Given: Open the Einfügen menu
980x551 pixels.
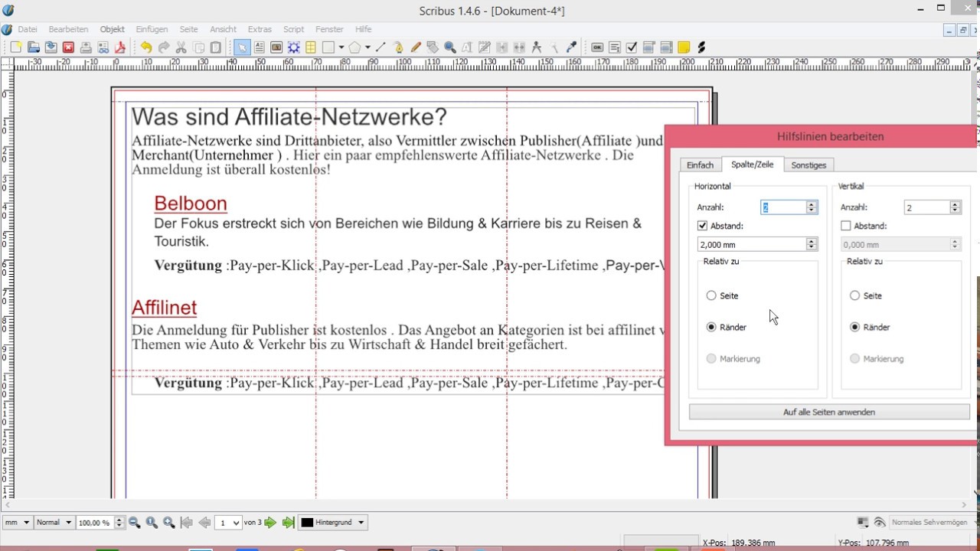Looking at the screenshot, I should (152, 29).
